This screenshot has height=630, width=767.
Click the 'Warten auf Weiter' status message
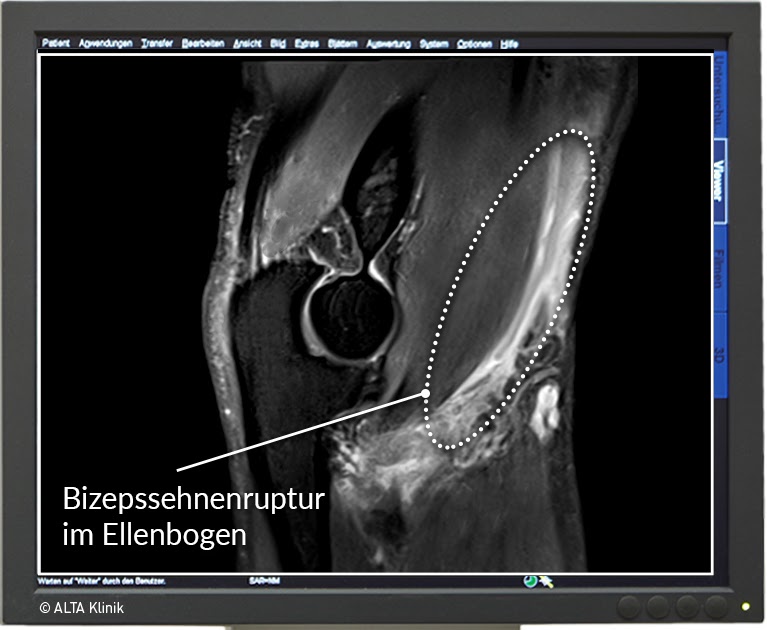(x=102, y=582)
